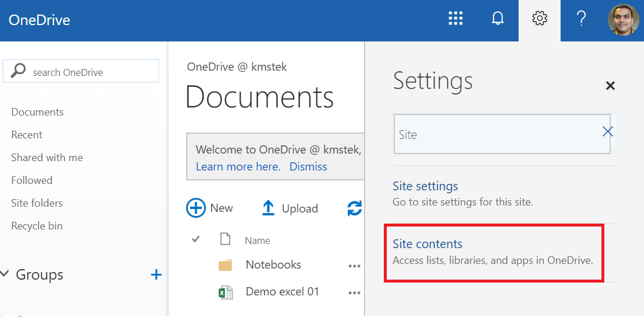
Task: Open more options for Notebooks
Action: pyautogui.click(x=354, y=266)
